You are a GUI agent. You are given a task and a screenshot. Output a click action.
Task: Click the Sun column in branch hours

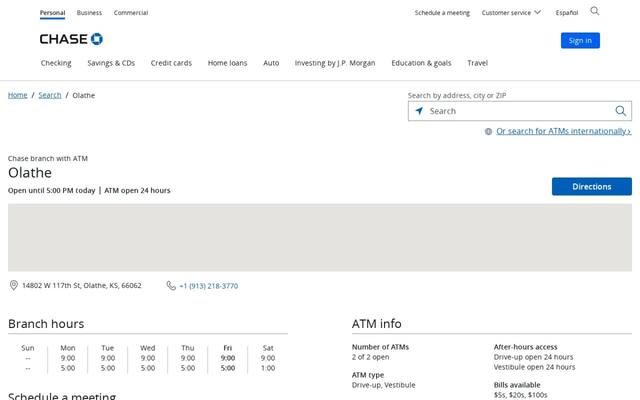click(x=28, y=358)
